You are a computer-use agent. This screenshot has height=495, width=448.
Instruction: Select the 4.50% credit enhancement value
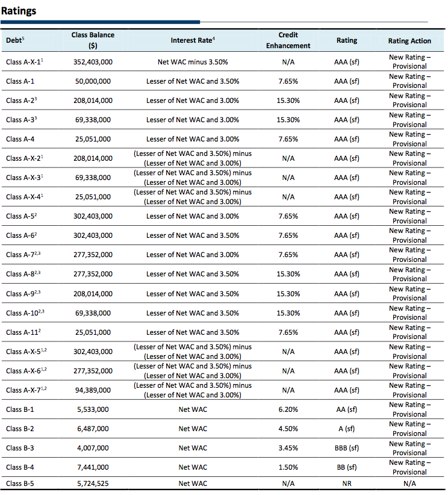(288, 429)
